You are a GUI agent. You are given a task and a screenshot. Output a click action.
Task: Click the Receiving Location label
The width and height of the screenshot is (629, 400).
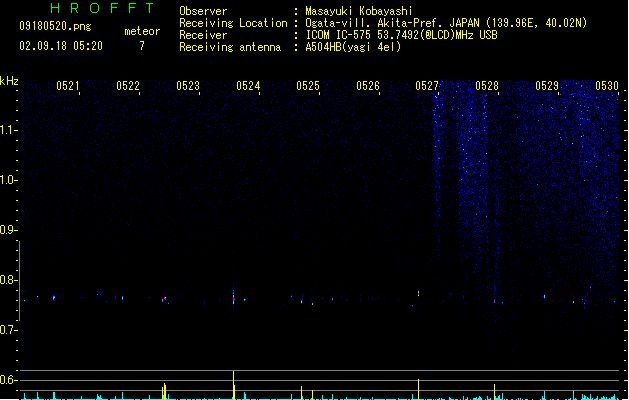click(233, 23)
